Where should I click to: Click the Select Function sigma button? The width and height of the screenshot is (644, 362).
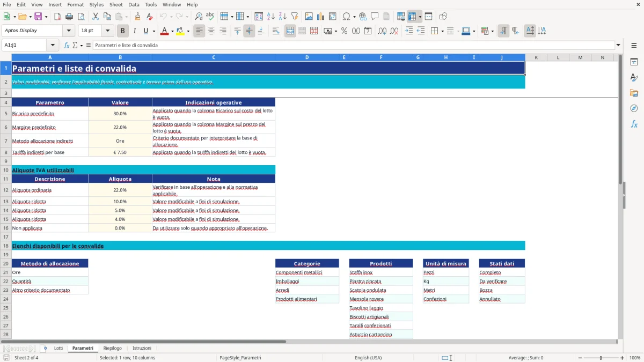point(75,45)
